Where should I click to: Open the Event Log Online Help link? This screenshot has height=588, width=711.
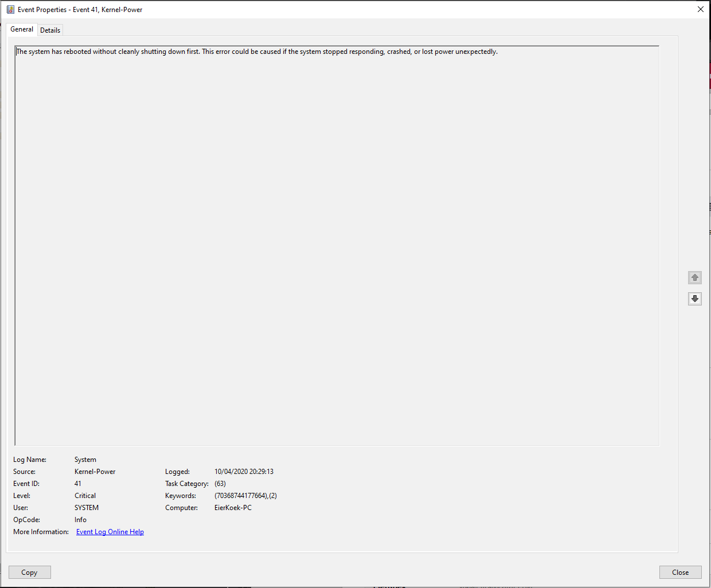[110, 532]
